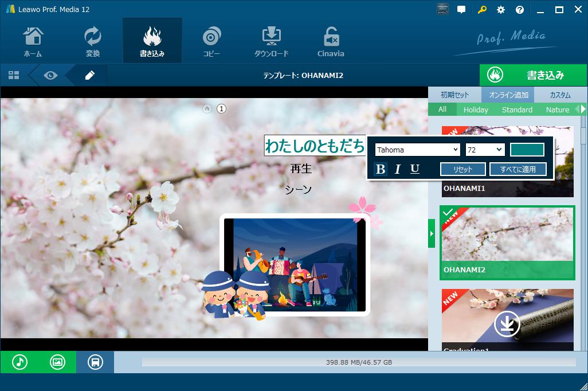Add background music with the note icon
Image resolution: width=588 pixels, height=391 pixels.
click(x=19, y=362)
